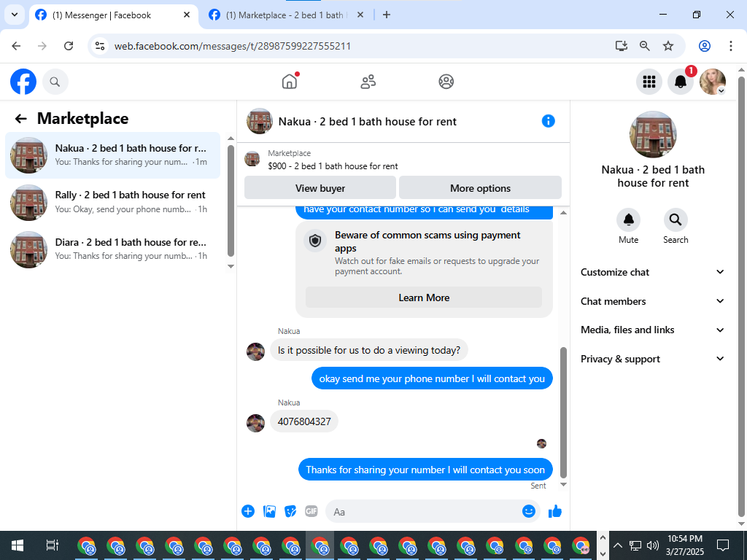Viewport: 747px width, 560px height.
Task: Expand Media, files and links section
Action: coord(652,330)
